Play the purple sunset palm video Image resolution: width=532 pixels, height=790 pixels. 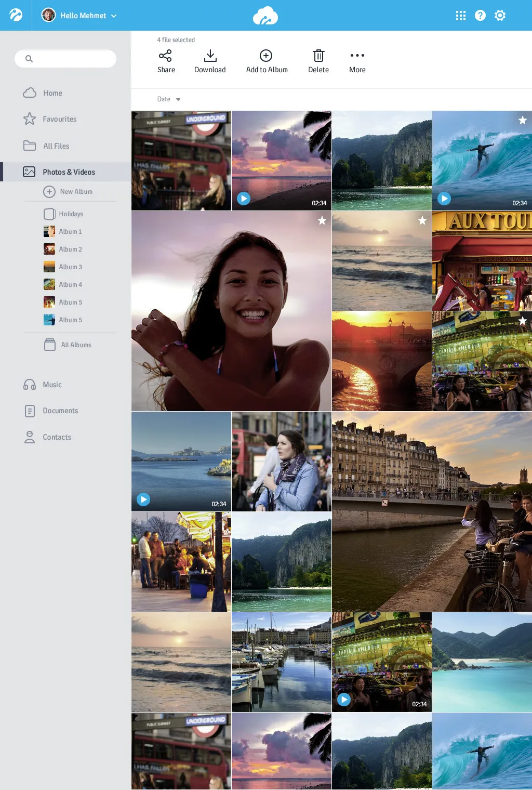click(244, 198)
